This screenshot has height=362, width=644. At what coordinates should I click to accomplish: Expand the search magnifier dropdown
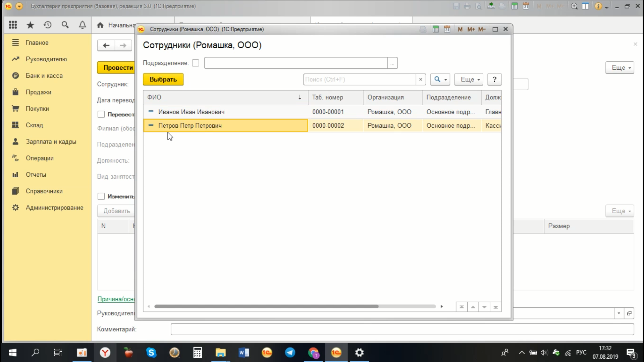tap(440, 79)
